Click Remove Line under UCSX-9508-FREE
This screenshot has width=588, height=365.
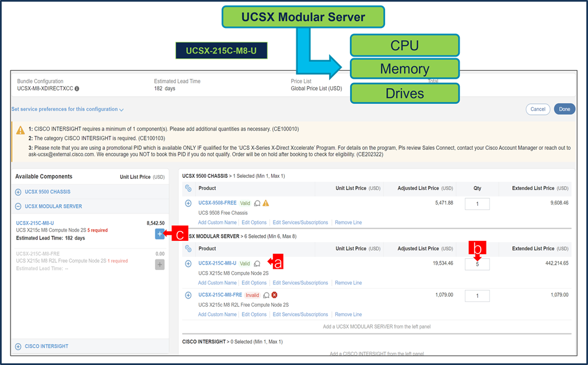click(348, 223)
